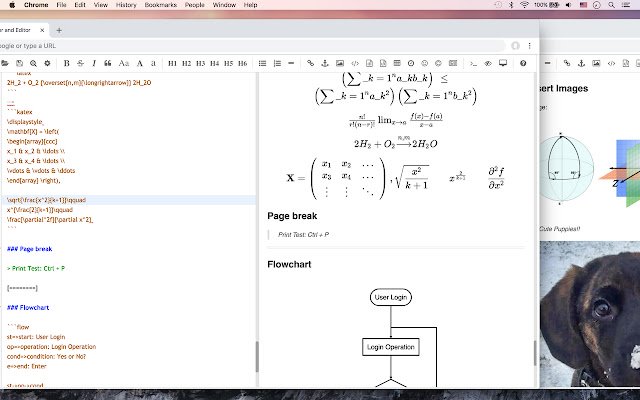
Task: Open Chrome three-dot options menu
Action: point(529,46)
